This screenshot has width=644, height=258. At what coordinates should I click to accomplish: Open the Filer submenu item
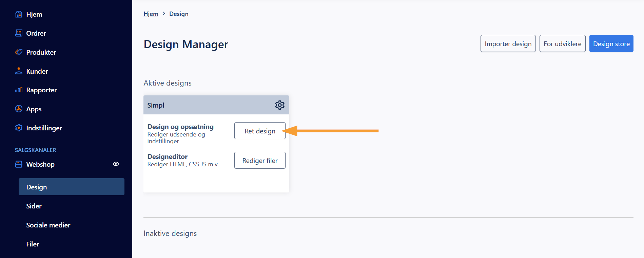tap(33, 244)
